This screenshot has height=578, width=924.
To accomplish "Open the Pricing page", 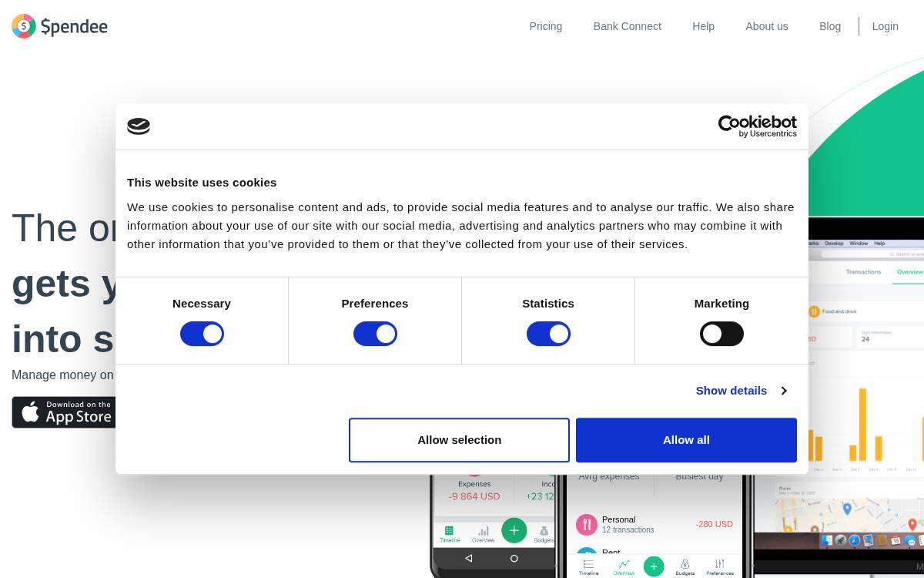I will click(x=546, y=26).
